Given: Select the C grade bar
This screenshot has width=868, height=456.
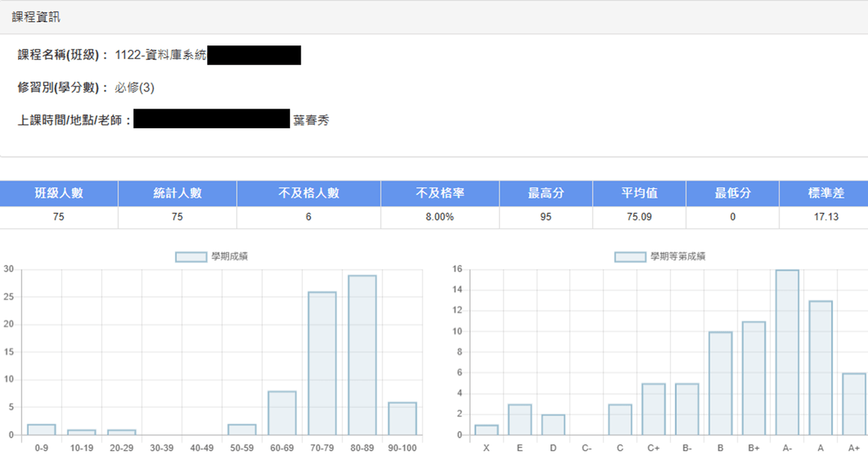Looking at the screenshot, I should [x=620, y=419].
